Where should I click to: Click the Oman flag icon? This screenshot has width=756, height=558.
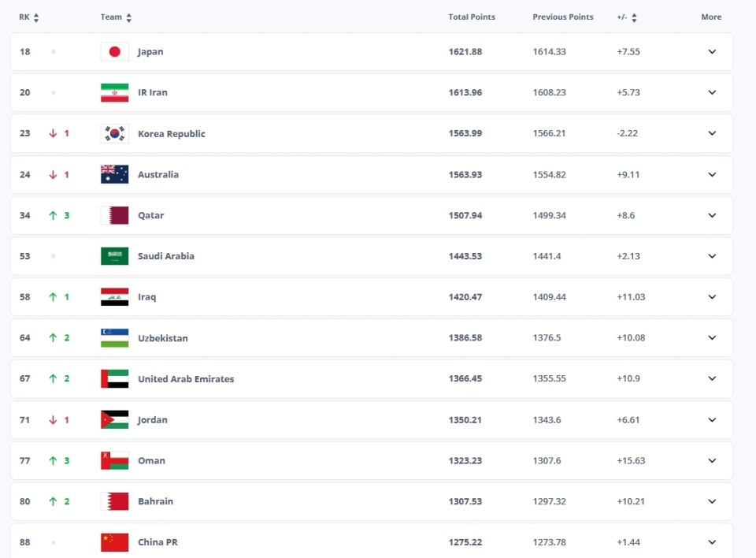114,460
